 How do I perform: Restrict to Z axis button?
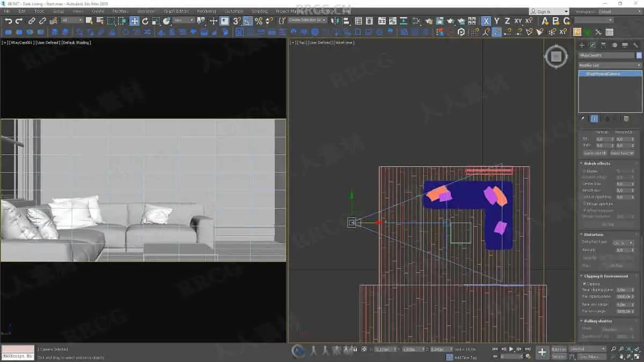click(508, 21)
